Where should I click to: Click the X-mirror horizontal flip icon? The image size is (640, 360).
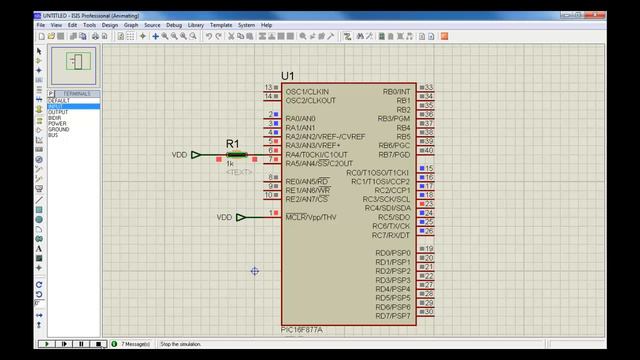[39, 316]
